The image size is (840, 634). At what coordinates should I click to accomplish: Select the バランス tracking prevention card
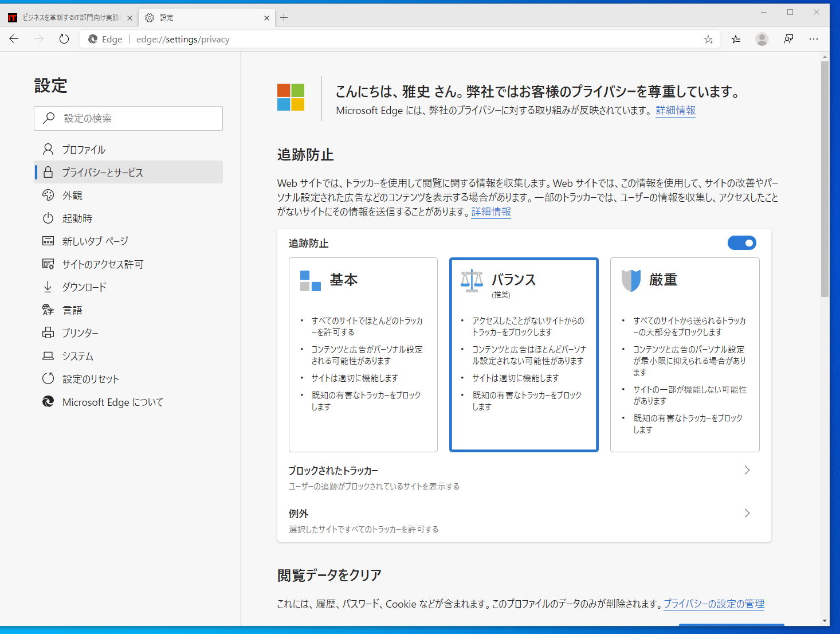(x=524, y=355)
